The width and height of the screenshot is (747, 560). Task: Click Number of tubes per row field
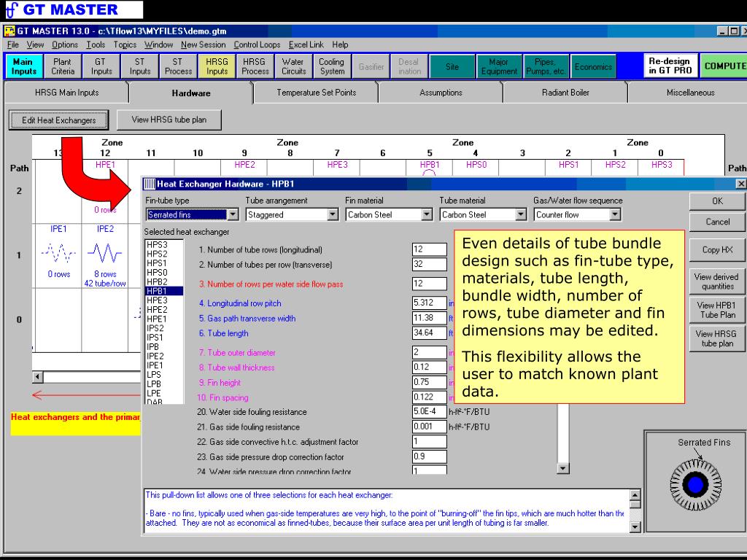pos(429,264)
